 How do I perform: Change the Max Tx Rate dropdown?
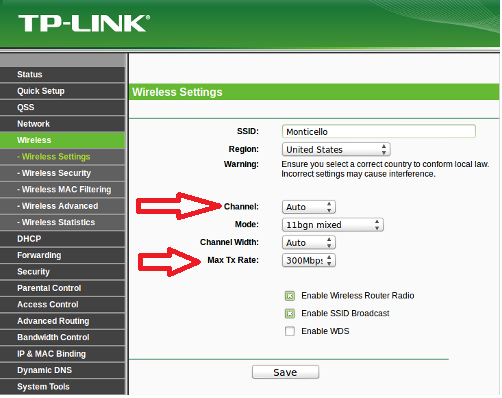tap(309, 260)
